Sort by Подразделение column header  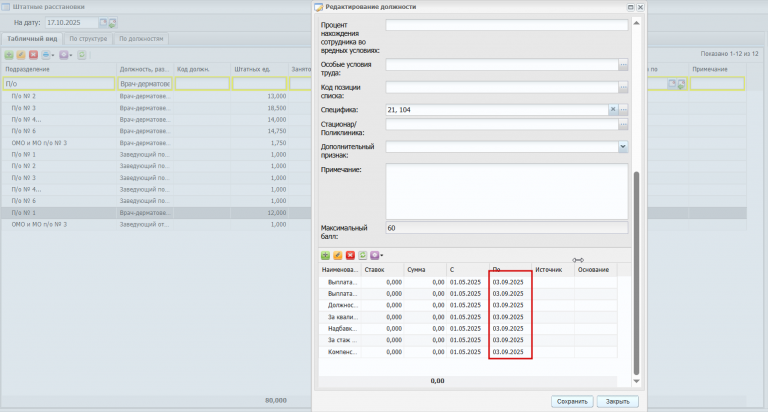[x=58, y=69]
